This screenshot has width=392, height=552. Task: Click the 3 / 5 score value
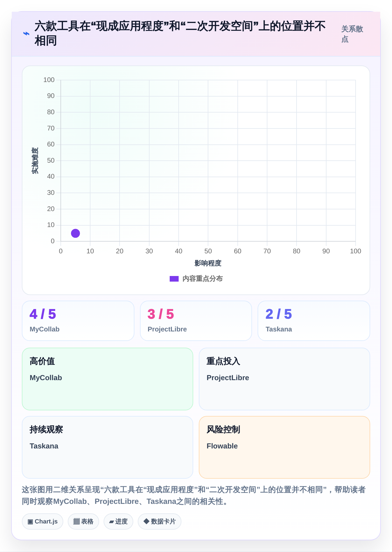161,314
